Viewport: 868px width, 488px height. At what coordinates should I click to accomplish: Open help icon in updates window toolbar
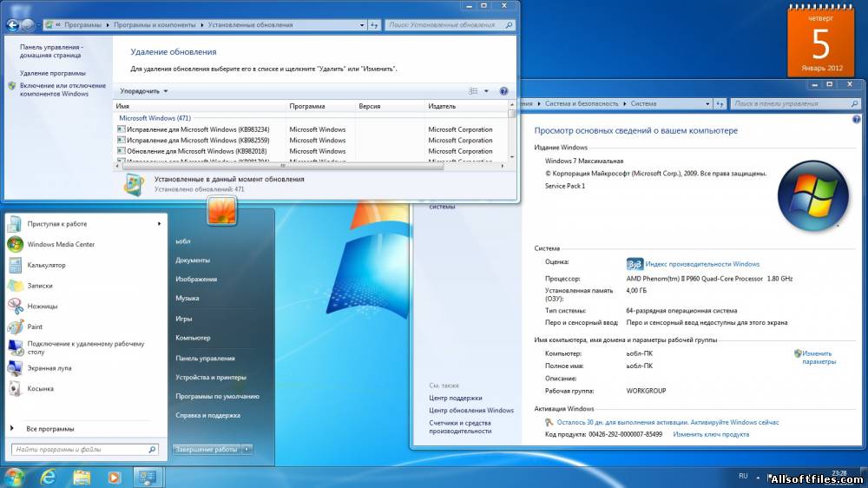(x=503, y=90)
